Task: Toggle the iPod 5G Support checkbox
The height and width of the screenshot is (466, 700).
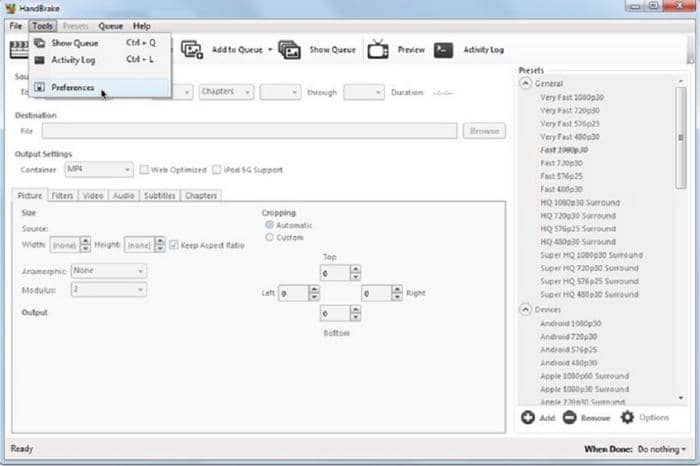Action: click(x=217, y=170)
